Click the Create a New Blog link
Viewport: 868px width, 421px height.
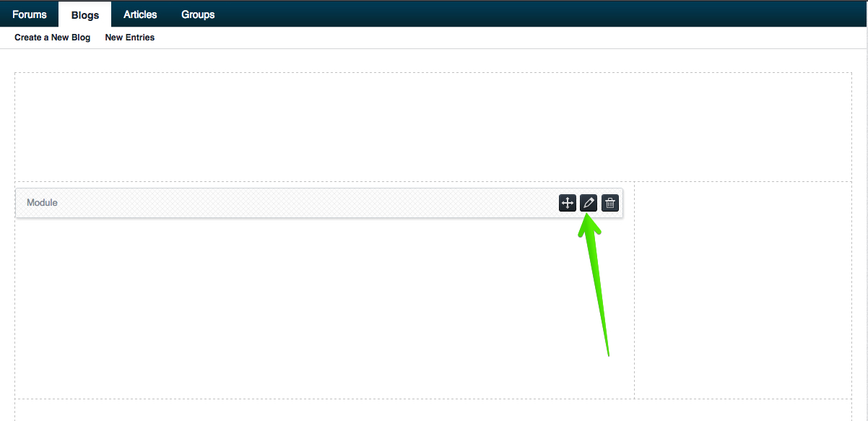(53, 38)
